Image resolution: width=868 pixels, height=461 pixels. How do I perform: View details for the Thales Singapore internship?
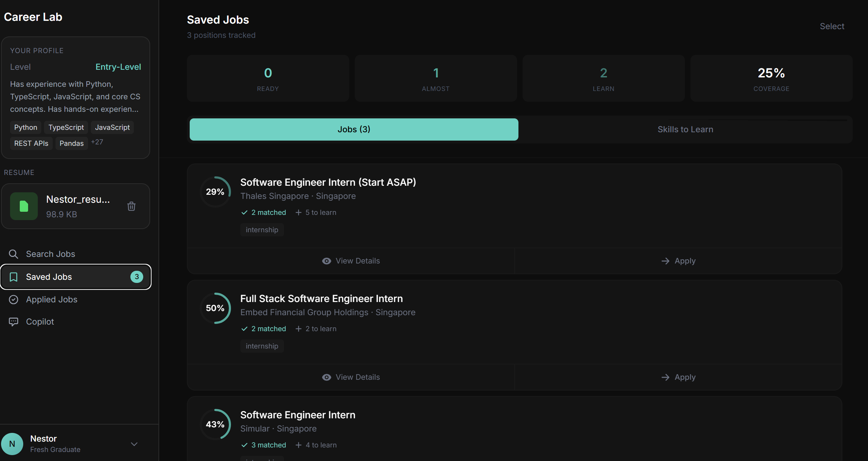351,261
